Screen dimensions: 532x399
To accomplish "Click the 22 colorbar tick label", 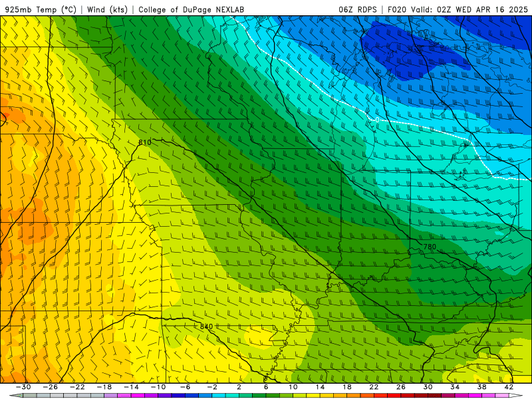I will coord(374,387).
